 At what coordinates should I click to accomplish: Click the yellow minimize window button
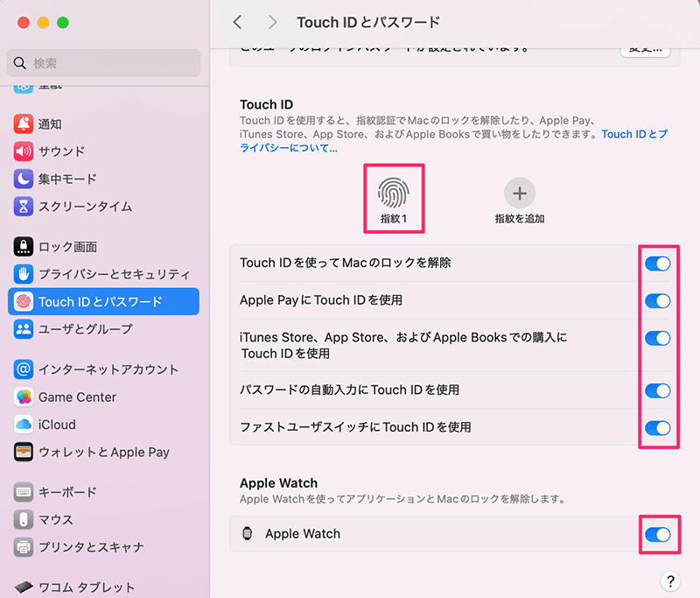[x=43, y=23]
